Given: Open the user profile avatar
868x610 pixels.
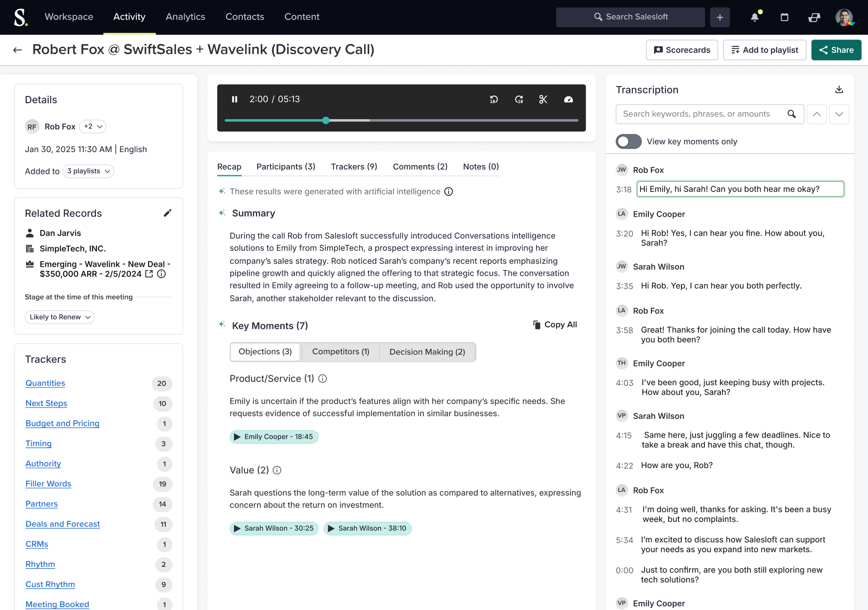Looking at the screenshot, I should click(x=844, y=17).
